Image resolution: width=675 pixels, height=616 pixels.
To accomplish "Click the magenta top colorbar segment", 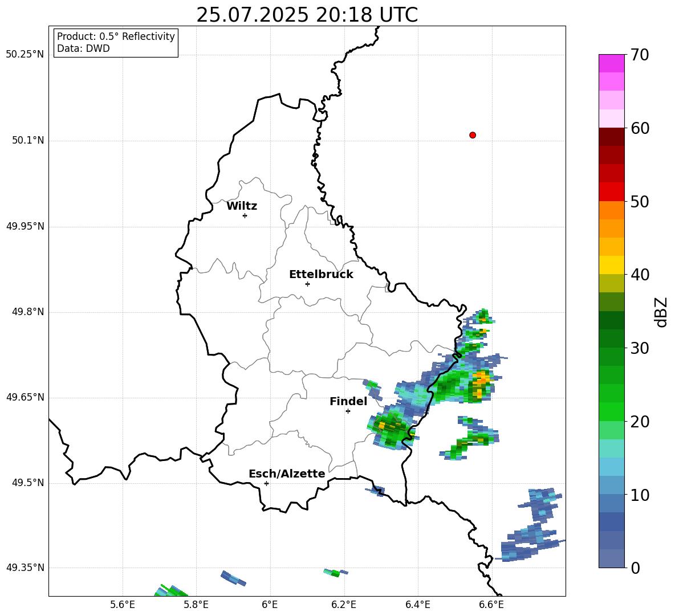I will pos(611,63).
